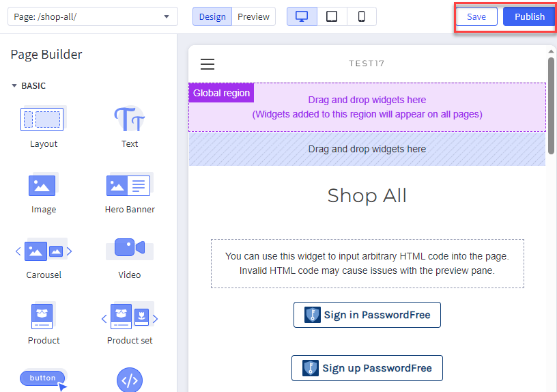
Task: Click the Video widget icon
Action: point(129,248)
